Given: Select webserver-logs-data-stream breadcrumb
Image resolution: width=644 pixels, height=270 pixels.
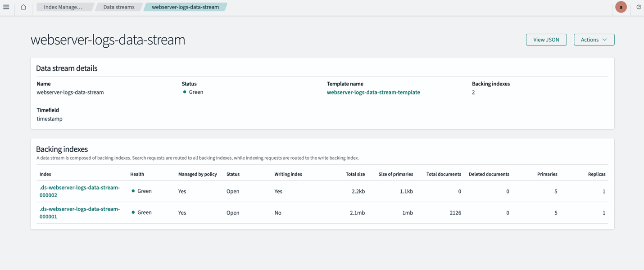Looking at the screenshot, I should coord(185,7).
